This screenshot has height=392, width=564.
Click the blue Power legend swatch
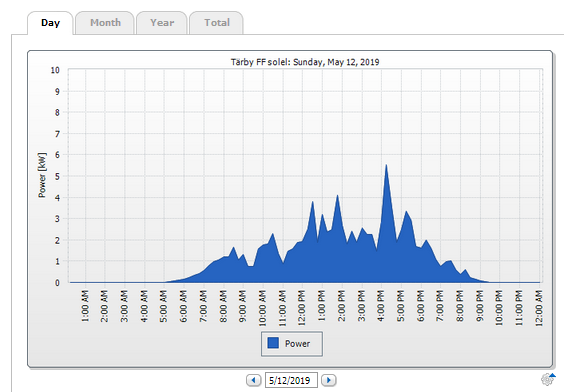coord(273,343)
